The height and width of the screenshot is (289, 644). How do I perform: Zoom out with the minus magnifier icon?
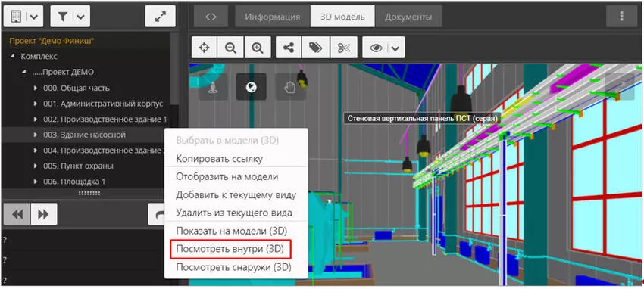[231, 48]
